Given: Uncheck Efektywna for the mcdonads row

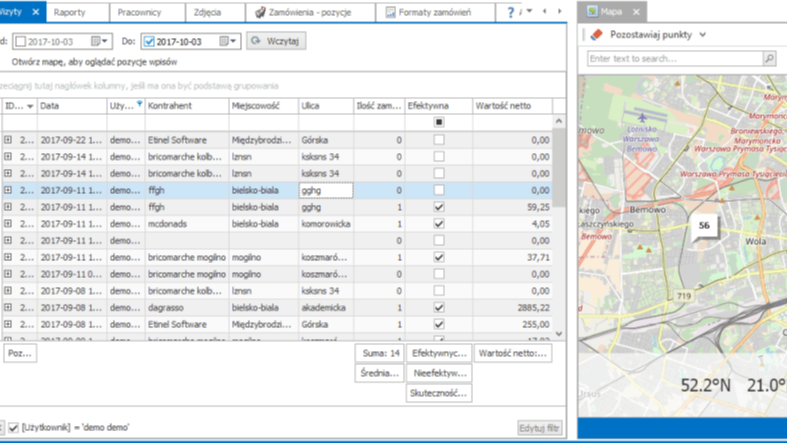Looking at the screenshot, I should (438, 224).
